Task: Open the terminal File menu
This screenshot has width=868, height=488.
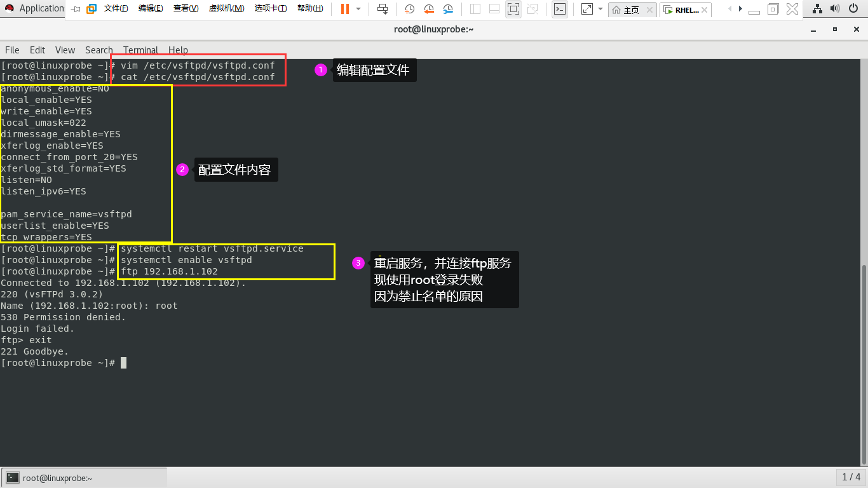Action: pos(12,50)
